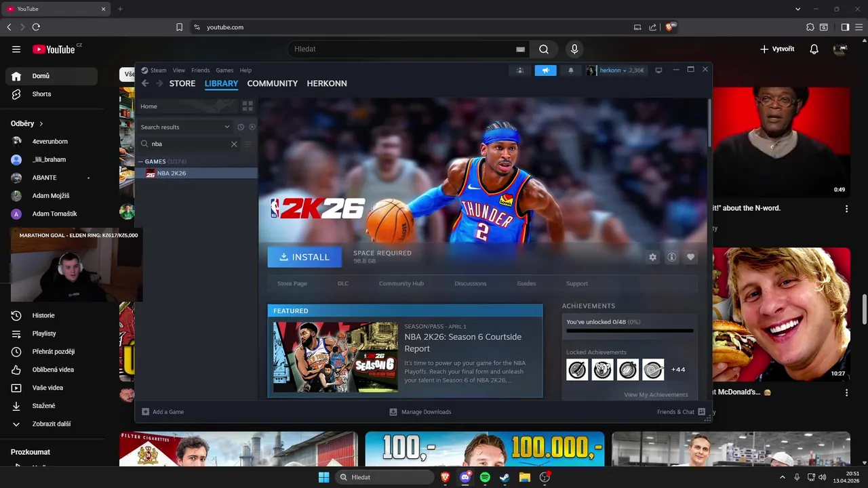
Task: Show hidden system tray icons
Action: (x=783, y=477)
